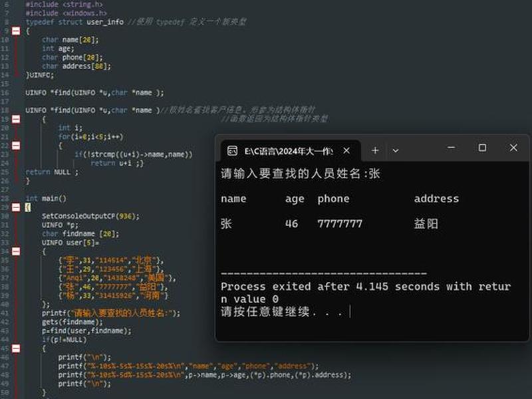Click the '#include <string.h>' line
The image size is (532, 399).
click(64, 5)
